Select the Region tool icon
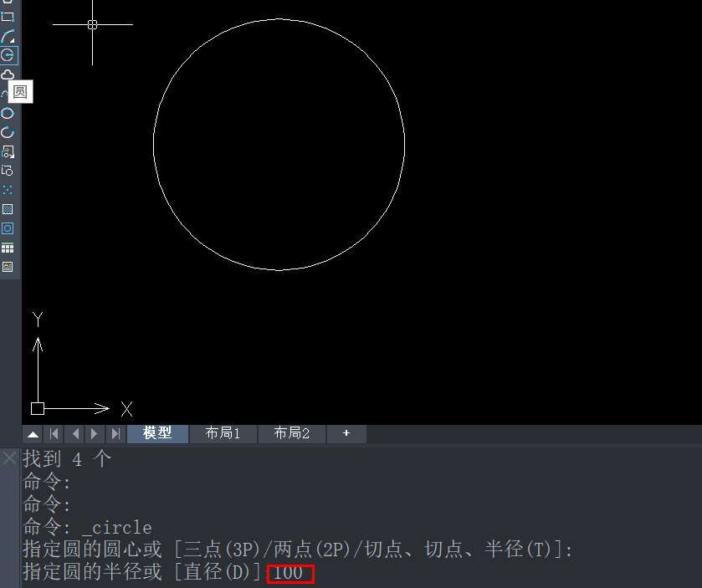This screenshot has height=588, width=702. 8,228
